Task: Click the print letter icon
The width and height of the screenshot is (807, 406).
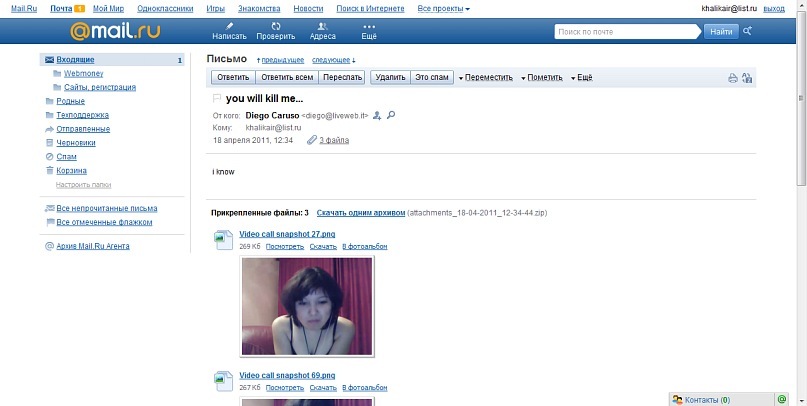Action: point(733,78)
